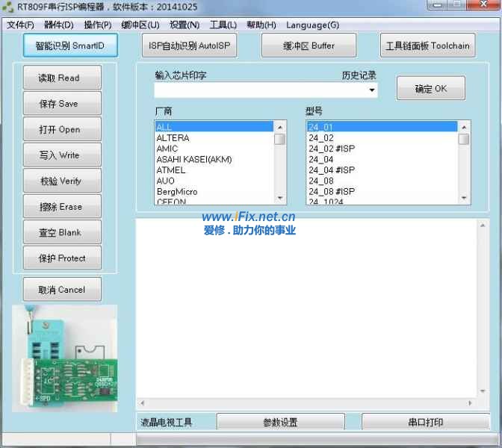Select ALL in the manufacturer list

click(214, 127)
